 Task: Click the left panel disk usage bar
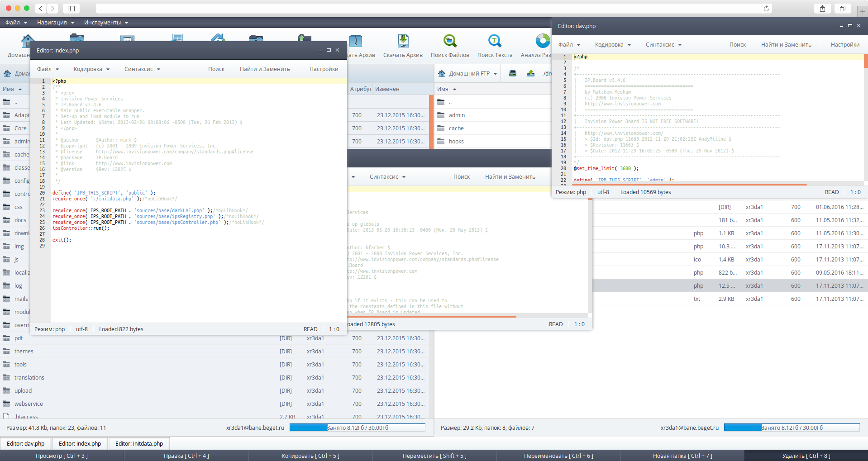coord(357,428)
